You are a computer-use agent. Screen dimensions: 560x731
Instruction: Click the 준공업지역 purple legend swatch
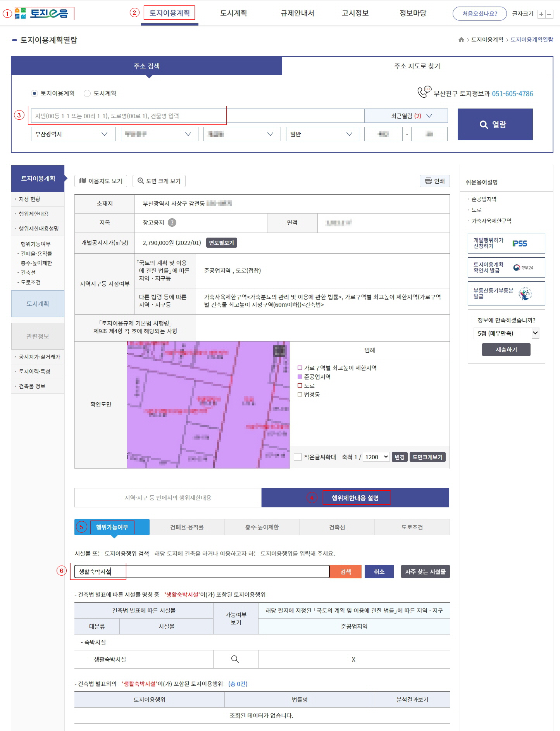300,377
